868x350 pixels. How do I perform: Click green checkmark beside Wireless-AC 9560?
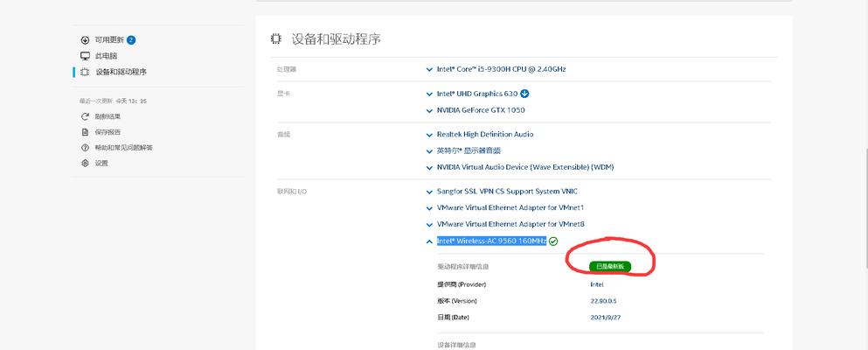tap(553, 241)
